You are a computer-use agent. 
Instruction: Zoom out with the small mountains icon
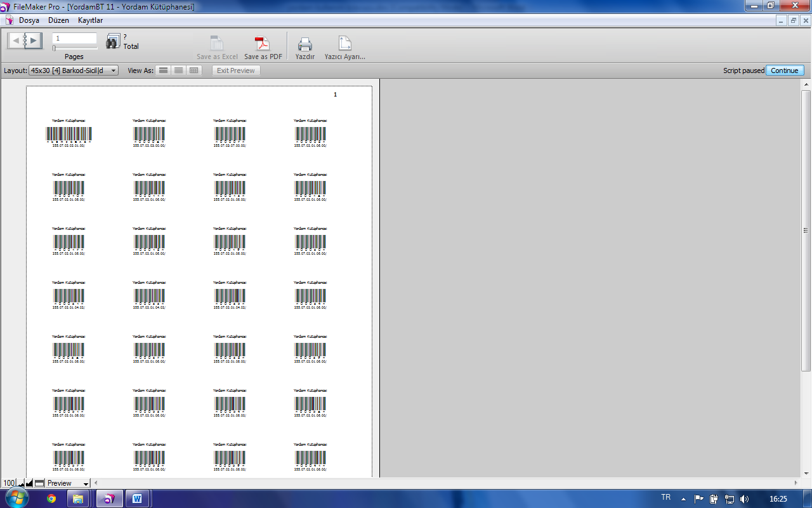point(20,483)
